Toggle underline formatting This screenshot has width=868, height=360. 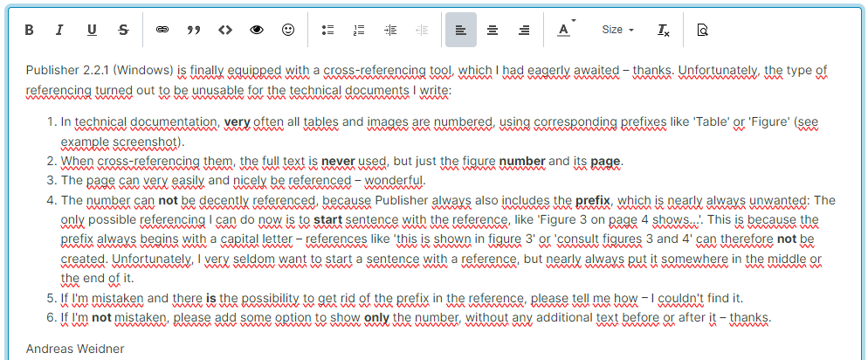pyautogui.click(x=92, y=30)
